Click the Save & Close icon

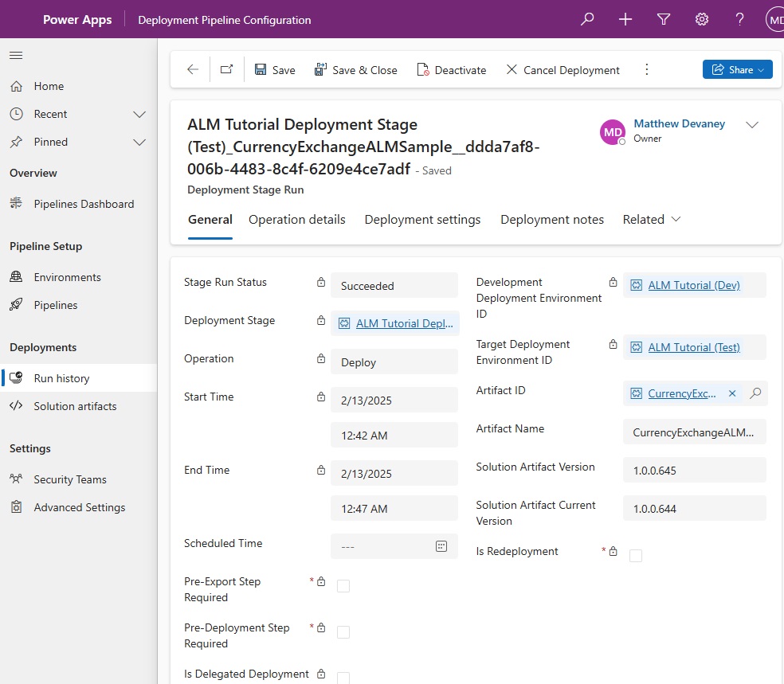[x=320, y=69]
